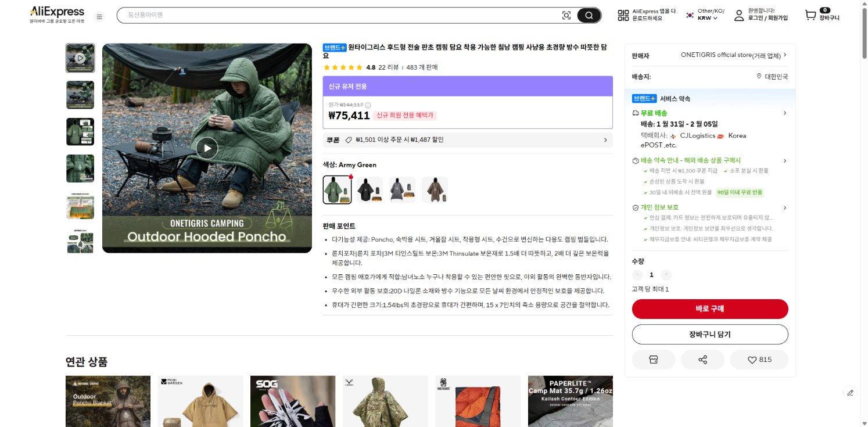Image resolution: width=868 pixels, height=427 pixels.
Task: Open feedback with the pencil icon
Action: coord(851,393)
